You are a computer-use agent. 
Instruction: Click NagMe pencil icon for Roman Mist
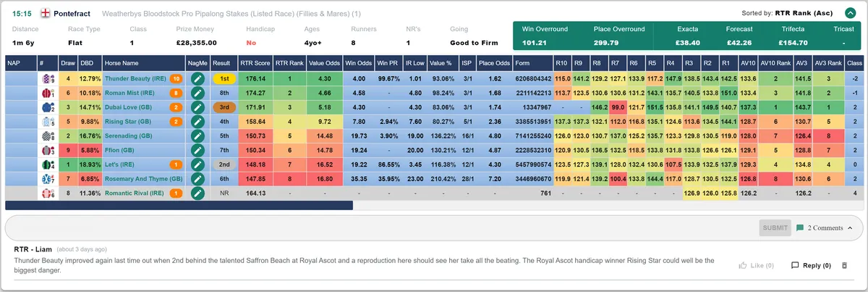point(197,93)
